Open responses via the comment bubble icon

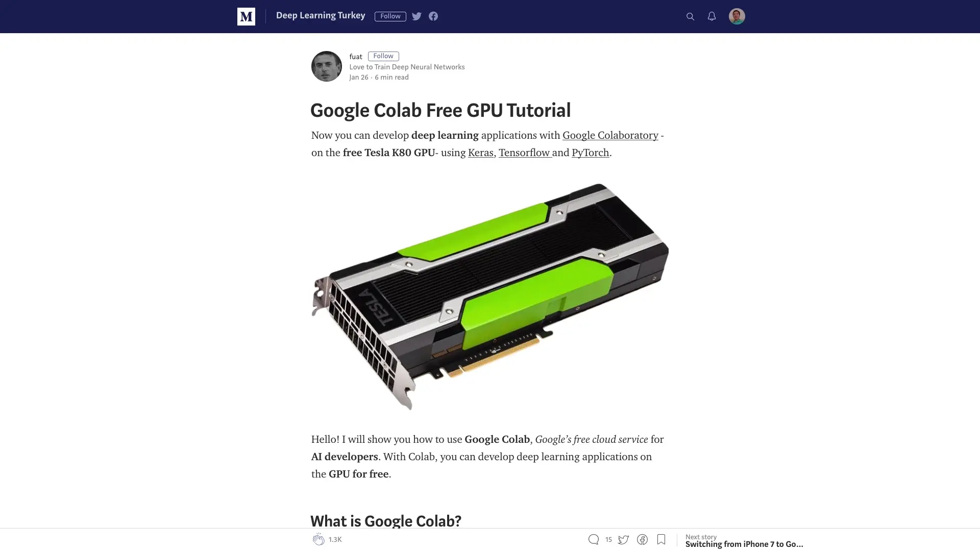point(593,539)
